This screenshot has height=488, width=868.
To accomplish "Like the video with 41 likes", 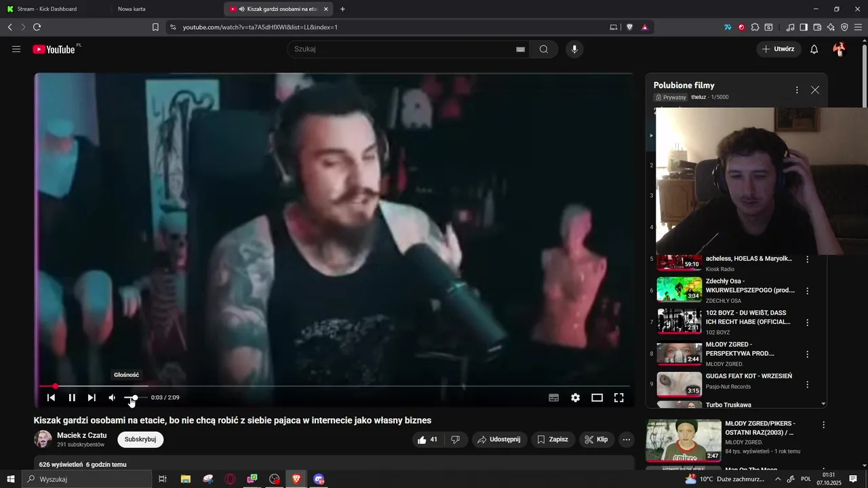I will [x=427, y=439].
